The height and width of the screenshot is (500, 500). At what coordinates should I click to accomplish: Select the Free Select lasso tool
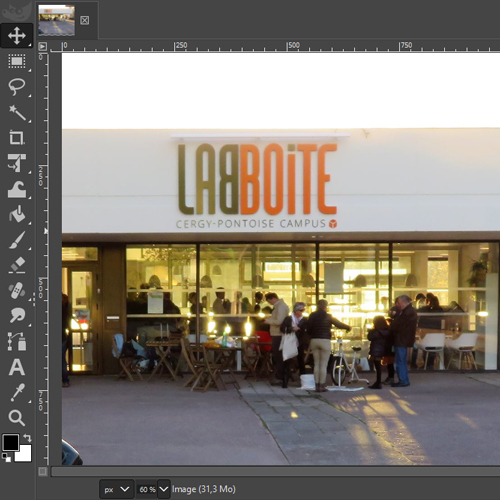(17, 87)
